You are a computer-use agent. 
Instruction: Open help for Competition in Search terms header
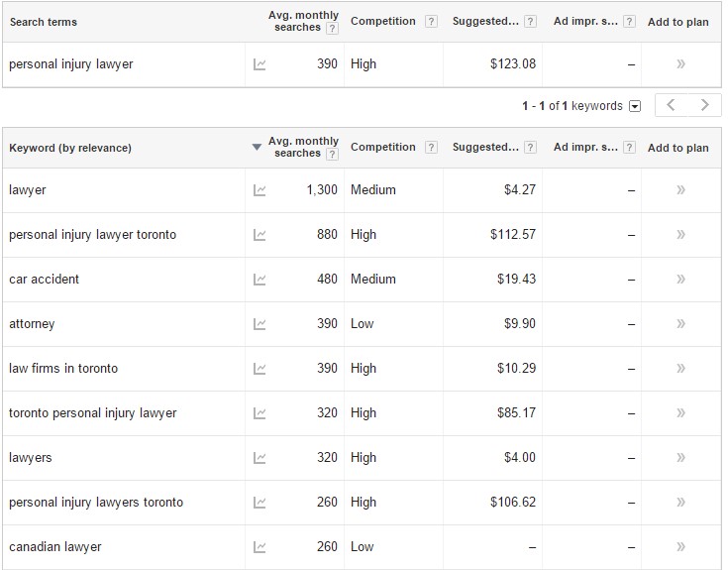point(431,22)
